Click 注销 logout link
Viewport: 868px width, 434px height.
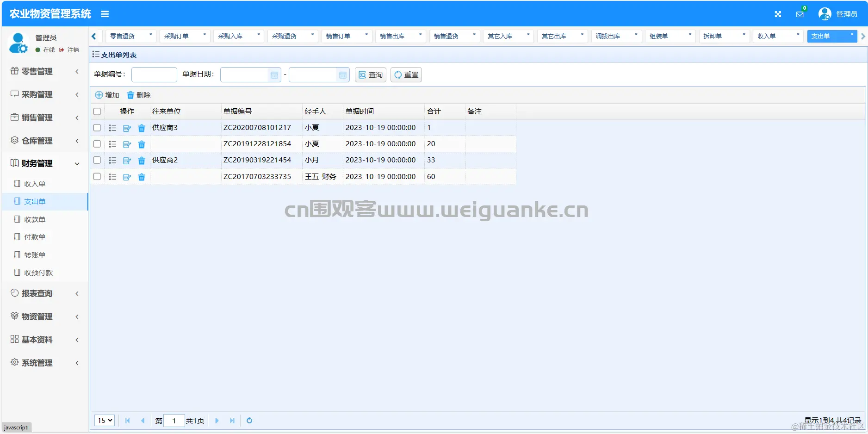[x=69, y=50]
